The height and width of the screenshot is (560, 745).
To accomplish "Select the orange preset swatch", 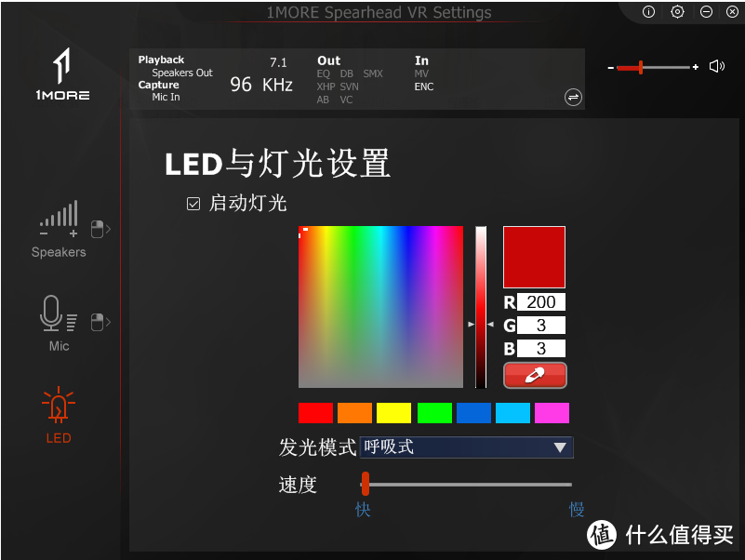I will pyautogui.click(x=354, y=413).
